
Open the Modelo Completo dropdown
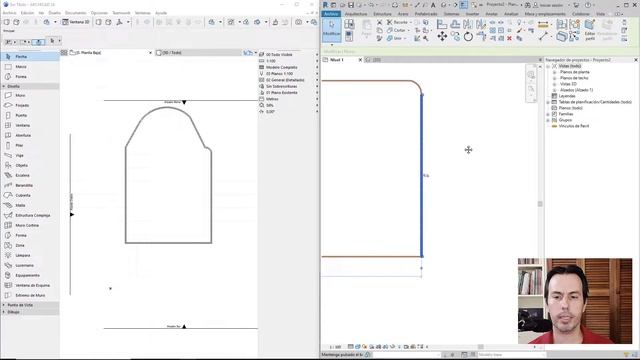pos(288,67)
